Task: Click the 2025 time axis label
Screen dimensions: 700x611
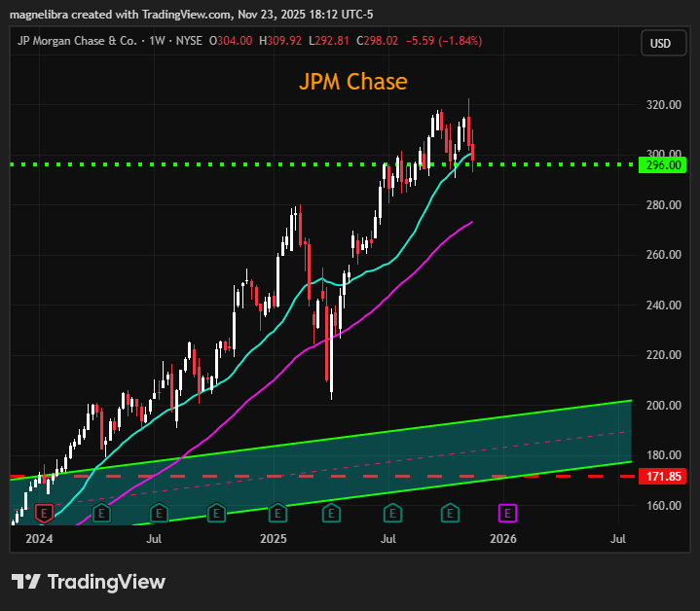Action: coord(274,539)
